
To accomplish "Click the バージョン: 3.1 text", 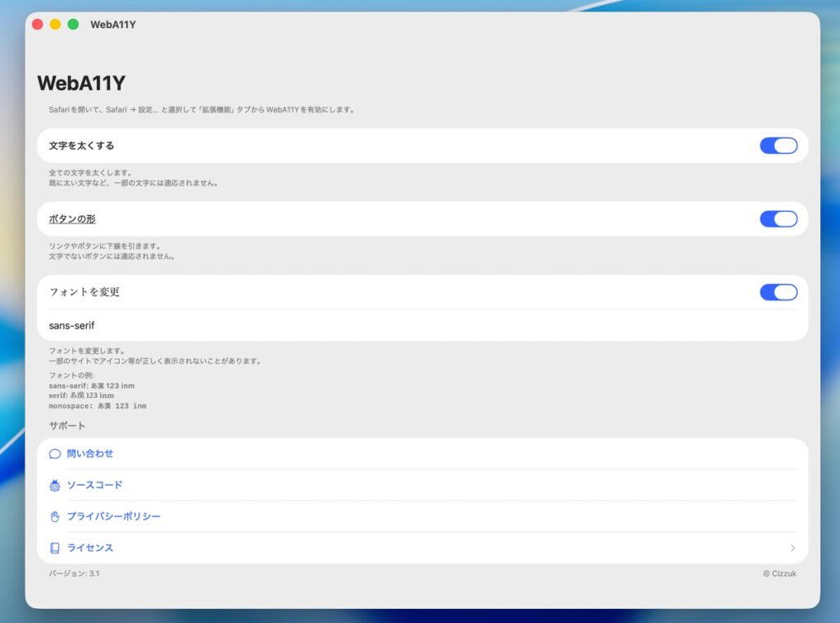I will 74,574.
